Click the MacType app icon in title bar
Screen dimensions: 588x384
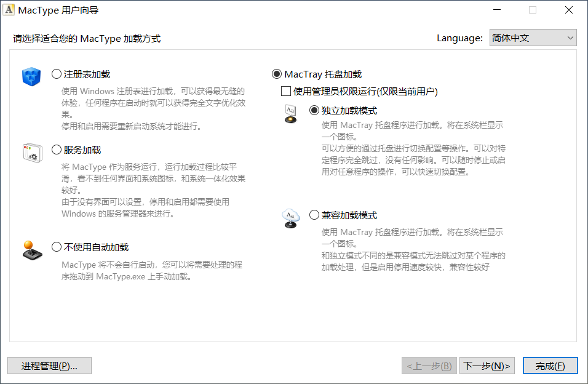click(9, 10)
